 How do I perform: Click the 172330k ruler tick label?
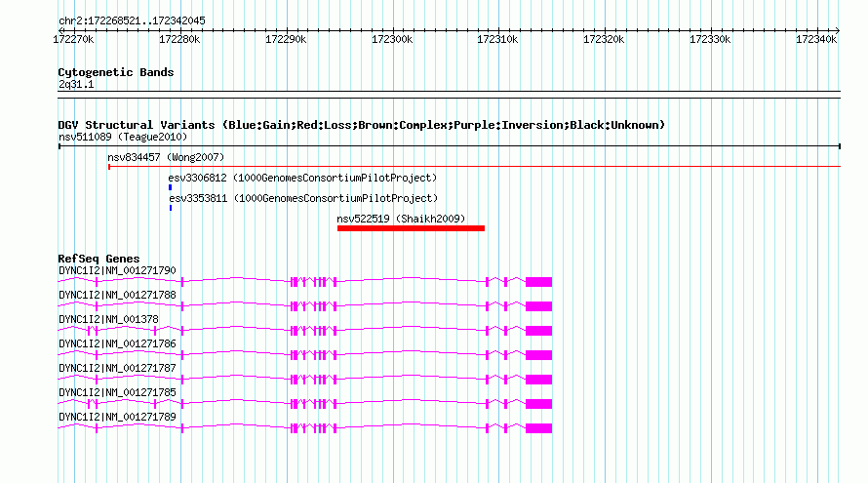(710, 40)
